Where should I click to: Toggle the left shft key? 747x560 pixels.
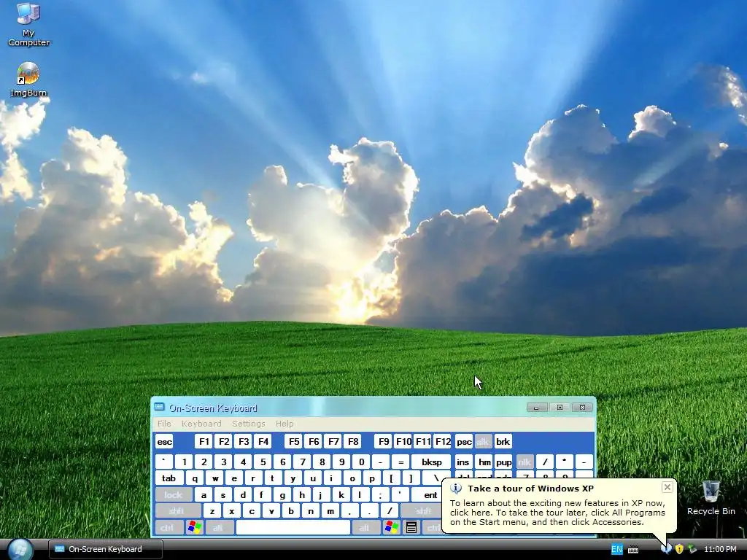point(177,511)
